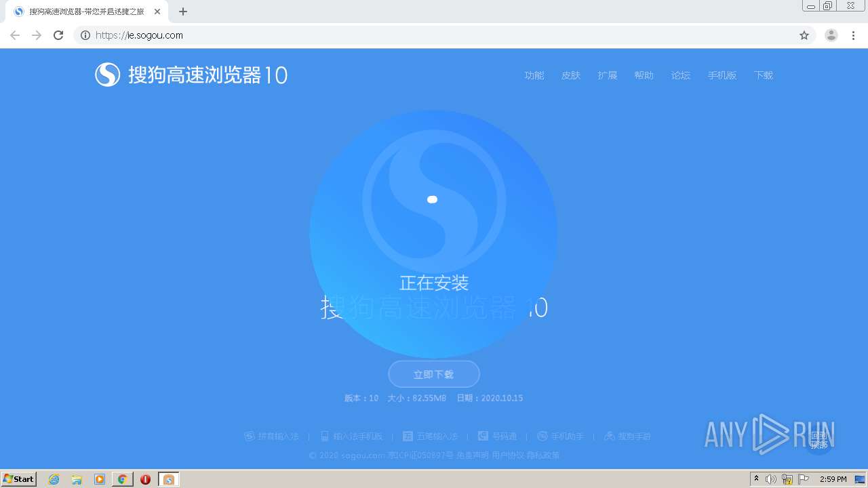Screen dimensions: 868x488
Task: Launch Internet Explorer from taskbar
Action: click(54, 479)
